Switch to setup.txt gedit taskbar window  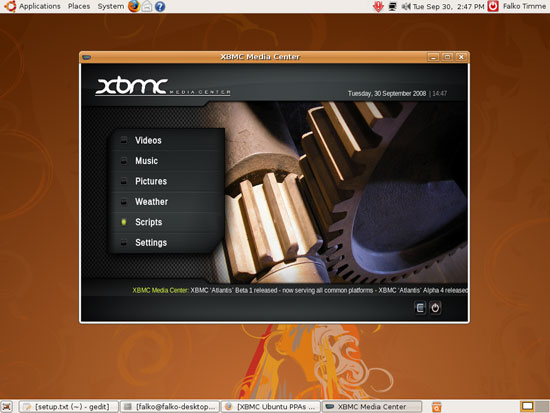coord(69,407)
